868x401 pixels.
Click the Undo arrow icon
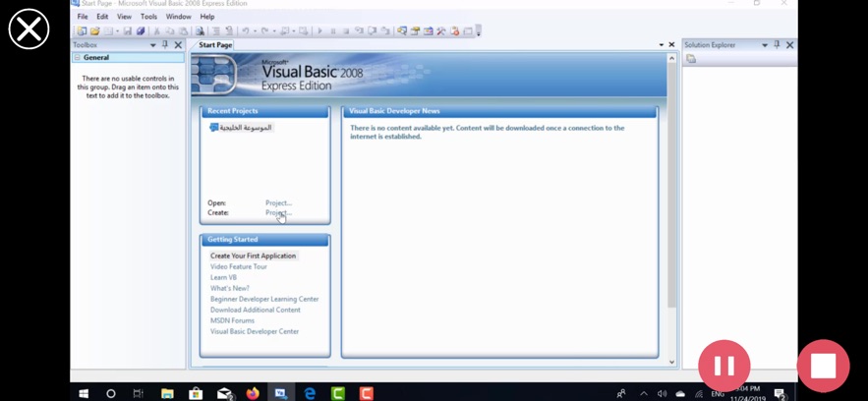(245, 31)
